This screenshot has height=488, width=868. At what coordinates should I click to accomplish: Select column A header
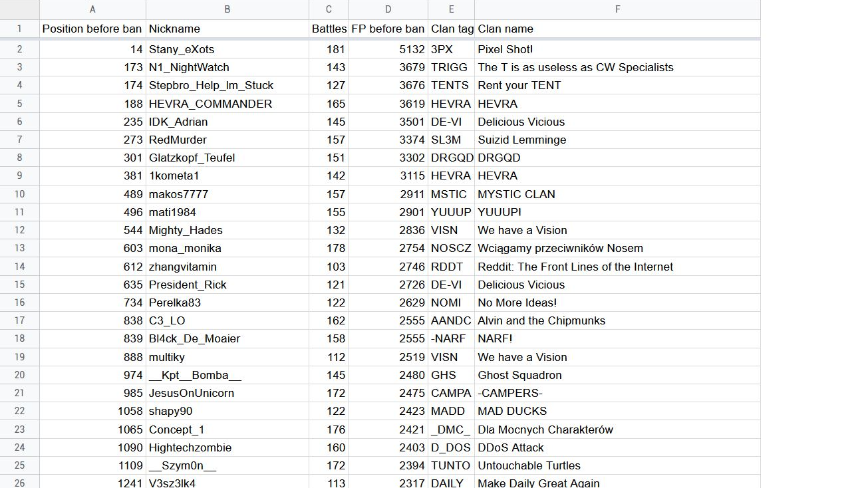point(92,9)
